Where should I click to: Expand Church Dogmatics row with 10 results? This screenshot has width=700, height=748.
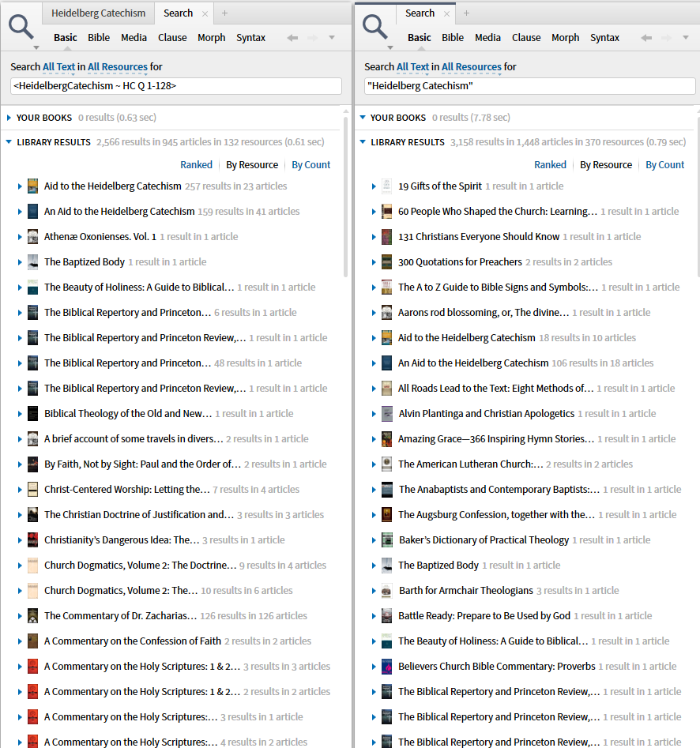(20, 591)
